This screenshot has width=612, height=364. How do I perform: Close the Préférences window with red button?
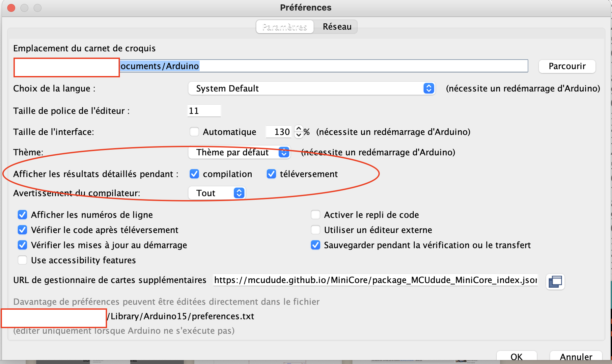point(11,8)
